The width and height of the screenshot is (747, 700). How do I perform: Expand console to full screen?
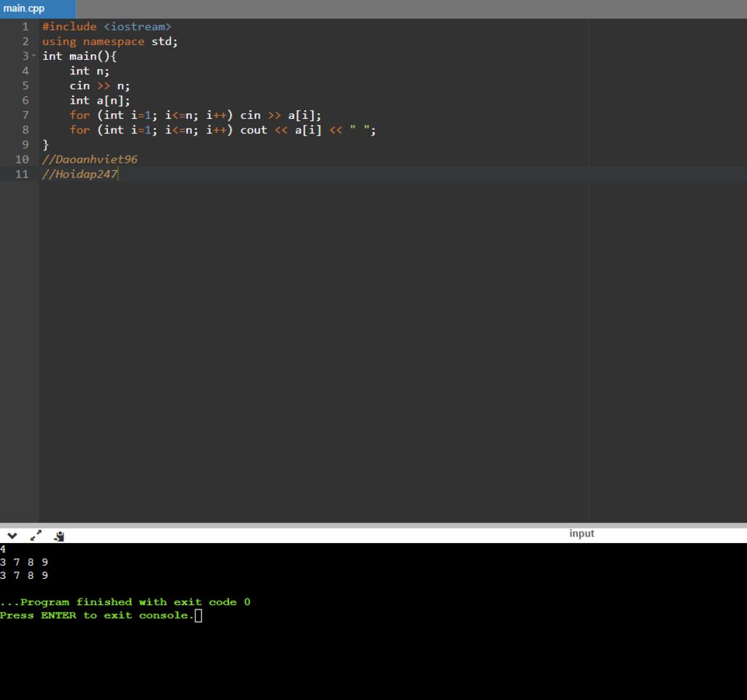pos(36,536)
